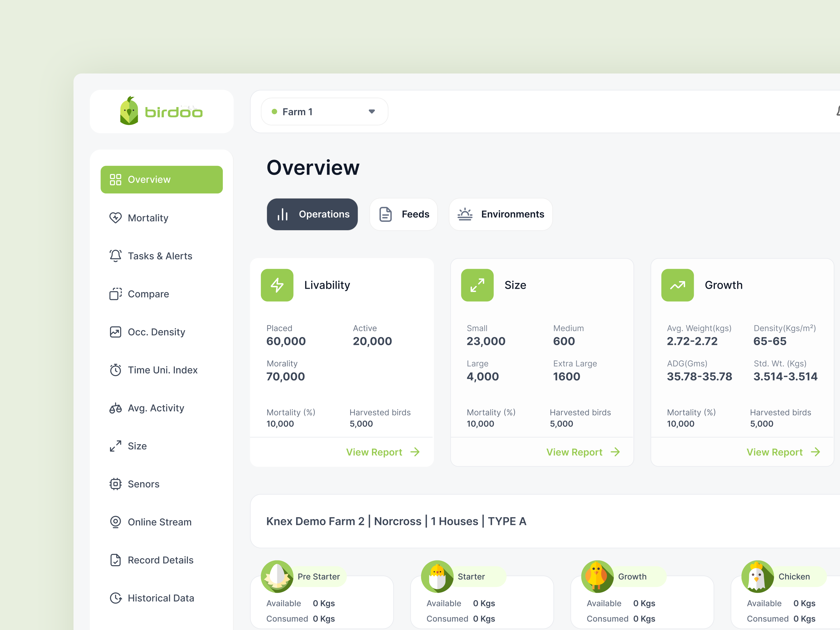The image size is (840, 630).
Task: Collapse the Knex Demo Farm 2 section
Action: pos(396,521)
